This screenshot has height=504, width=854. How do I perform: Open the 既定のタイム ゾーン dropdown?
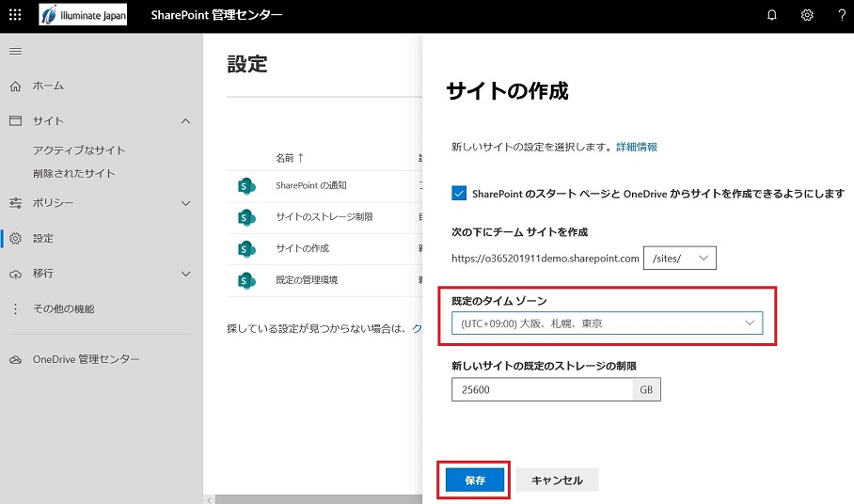pyautogui.click(x=607, y=323)
